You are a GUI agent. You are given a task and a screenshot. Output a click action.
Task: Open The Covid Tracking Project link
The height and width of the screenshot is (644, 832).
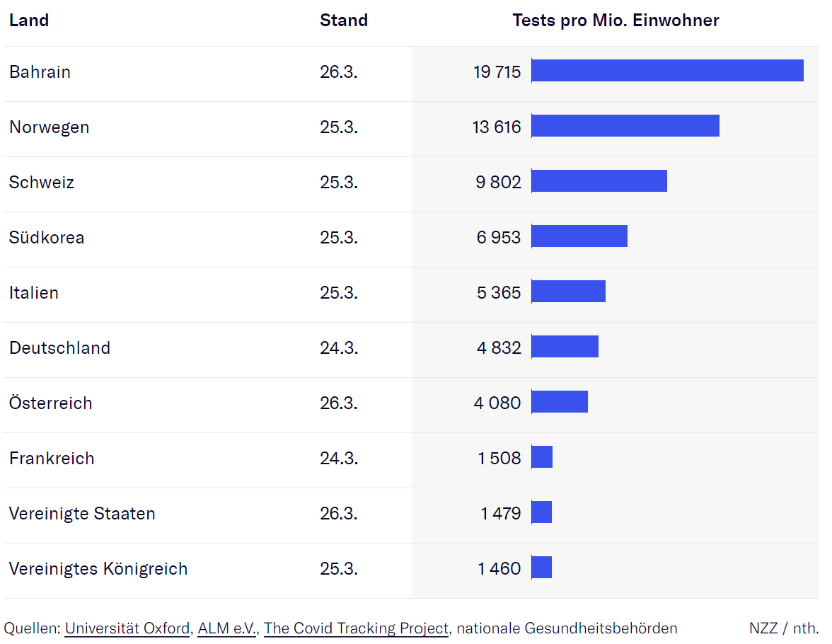356,628
